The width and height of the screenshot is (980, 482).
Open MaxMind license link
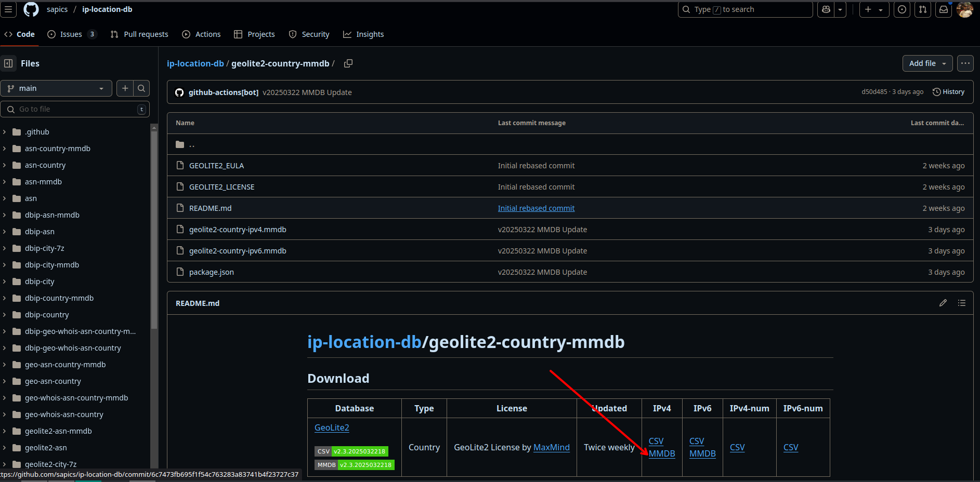(x=552, y=447)
